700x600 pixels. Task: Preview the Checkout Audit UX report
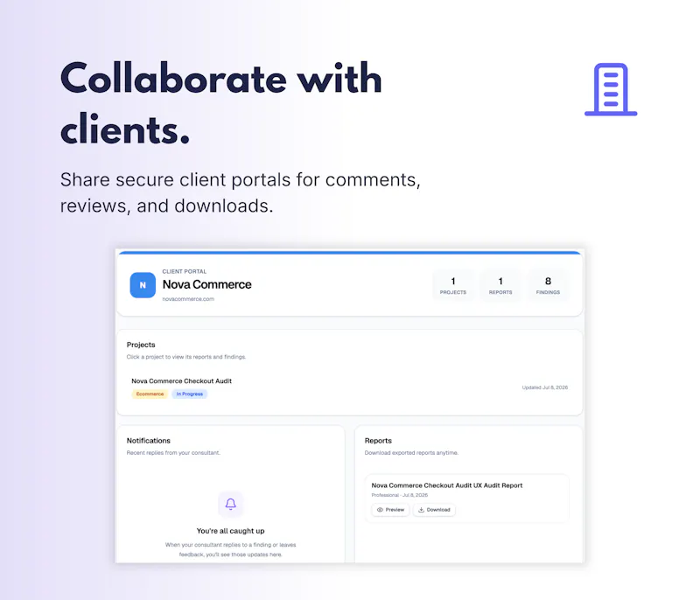tap(390, 509)
